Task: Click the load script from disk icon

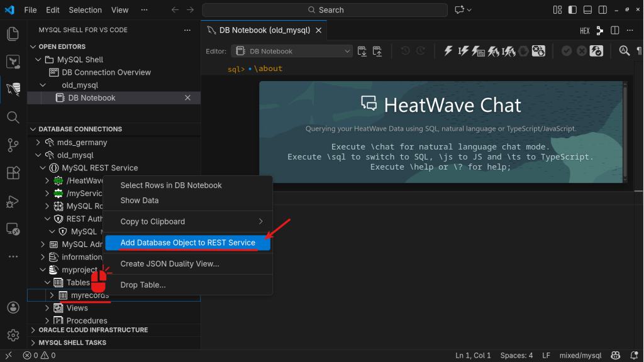Action: (x=362, y=52)
